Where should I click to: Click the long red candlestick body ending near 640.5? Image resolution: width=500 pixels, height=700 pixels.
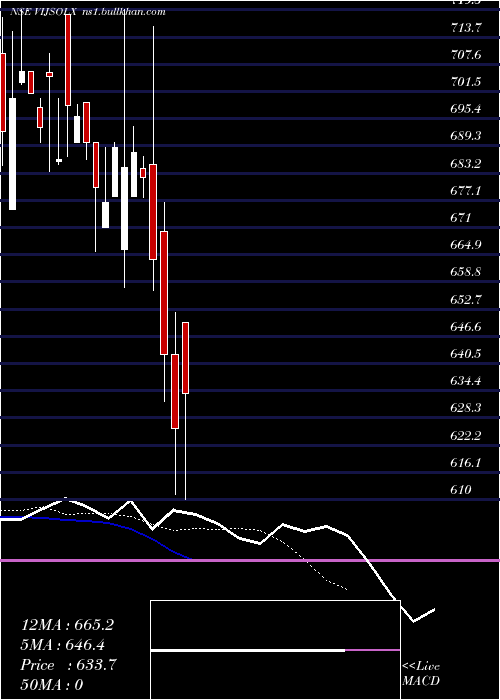164,293
